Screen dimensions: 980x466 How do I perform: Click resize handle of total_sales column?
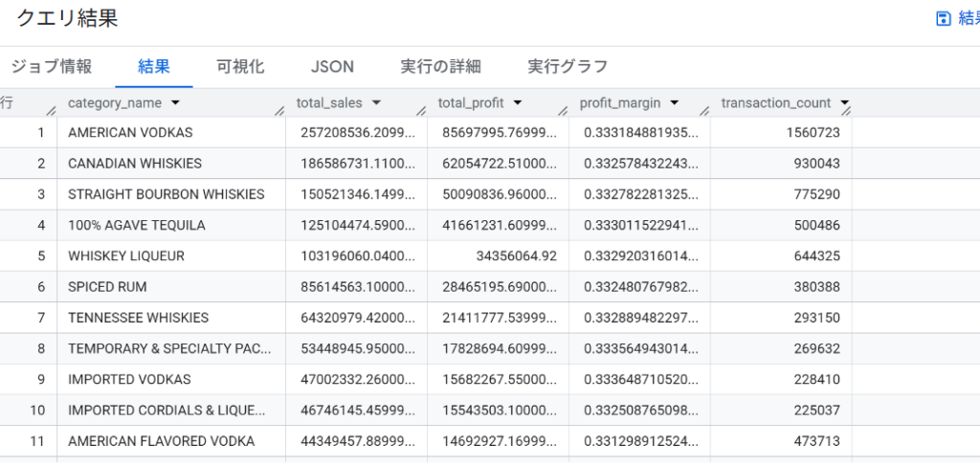pyautogui.click(x=420, y=111)
